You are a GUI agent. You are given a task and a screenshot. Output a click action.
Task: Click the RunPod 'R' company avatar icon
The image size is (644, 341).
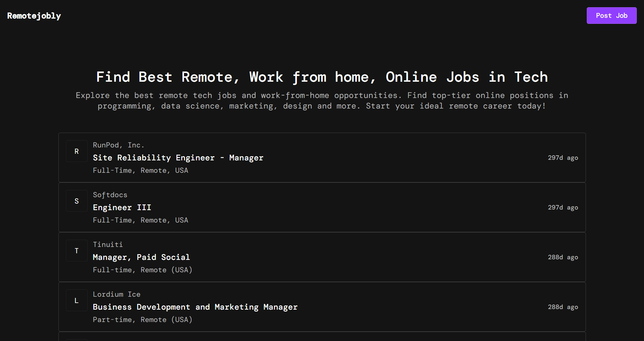pos(77,151)
